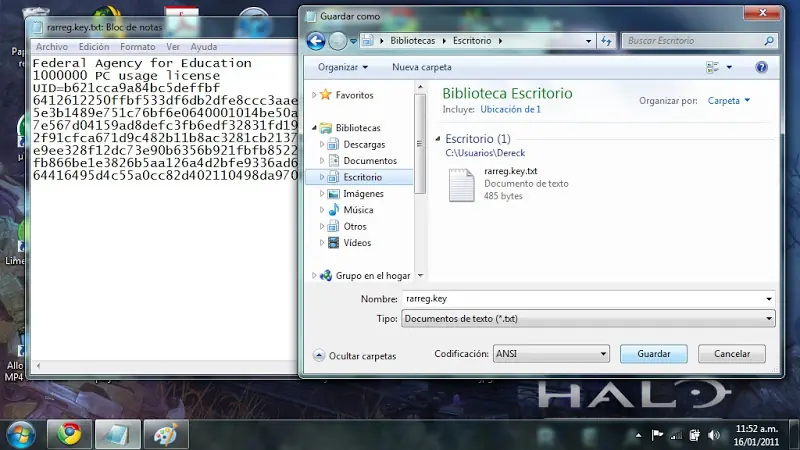The height and width of the screenshot is (450, 800).
Task: Expand the Documentos tree node
Action: pyautogui.click(x=321, y=161)
